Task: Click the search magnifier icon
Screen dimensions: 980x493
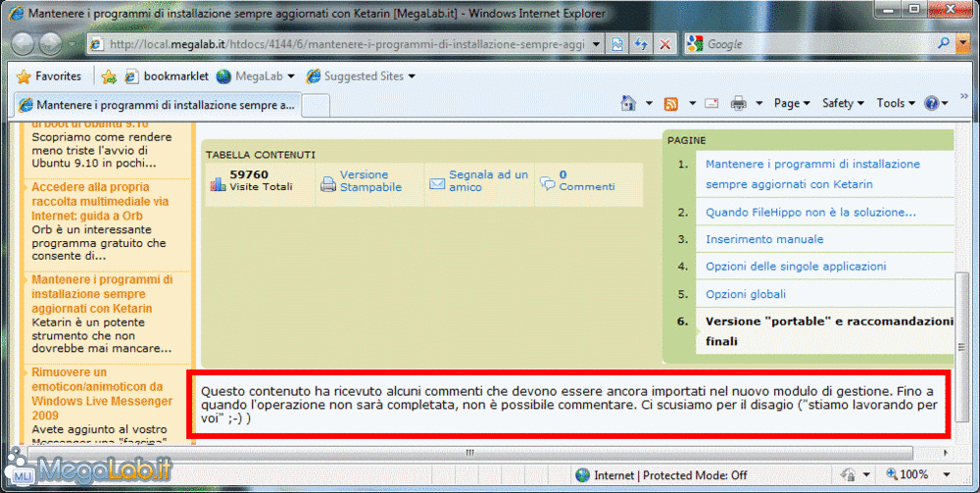Action: [x=944, y=43]
